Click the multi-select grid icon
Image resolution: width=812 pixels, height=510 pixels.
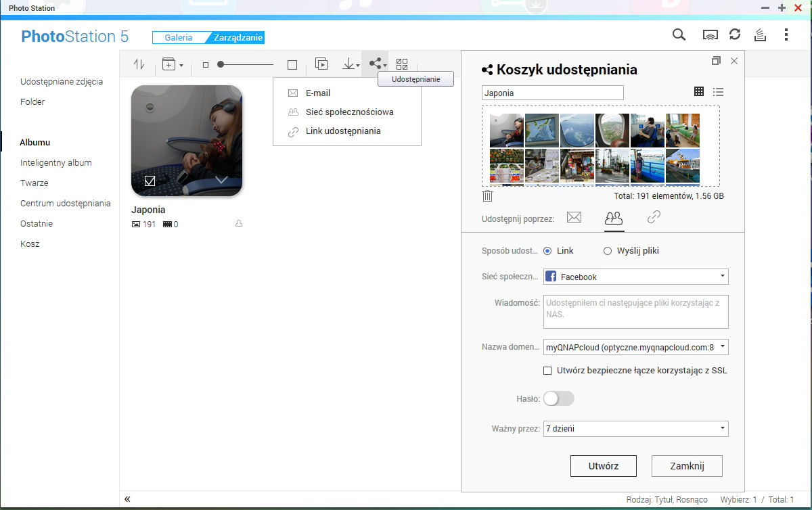click(402, 65)
